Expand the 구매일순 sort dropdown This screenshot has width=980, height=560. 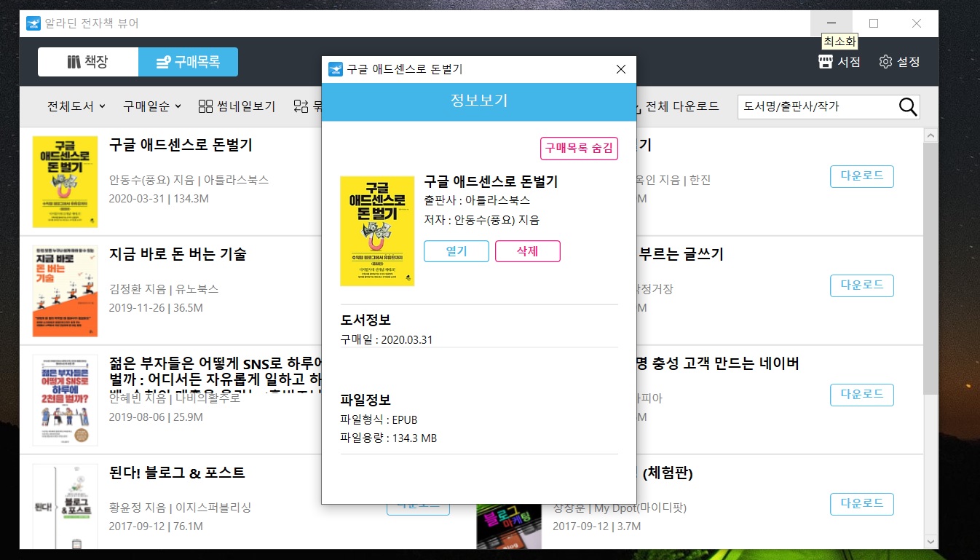point(152,106)
